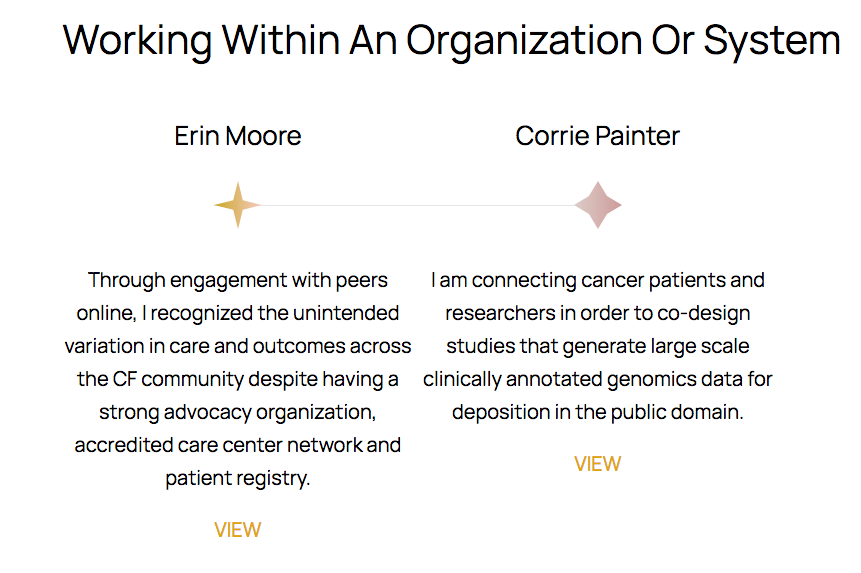The width and height of the screenshot is (861, 573).
Task: Click the word "Working" in the title
Action: (x=137, y=41)
